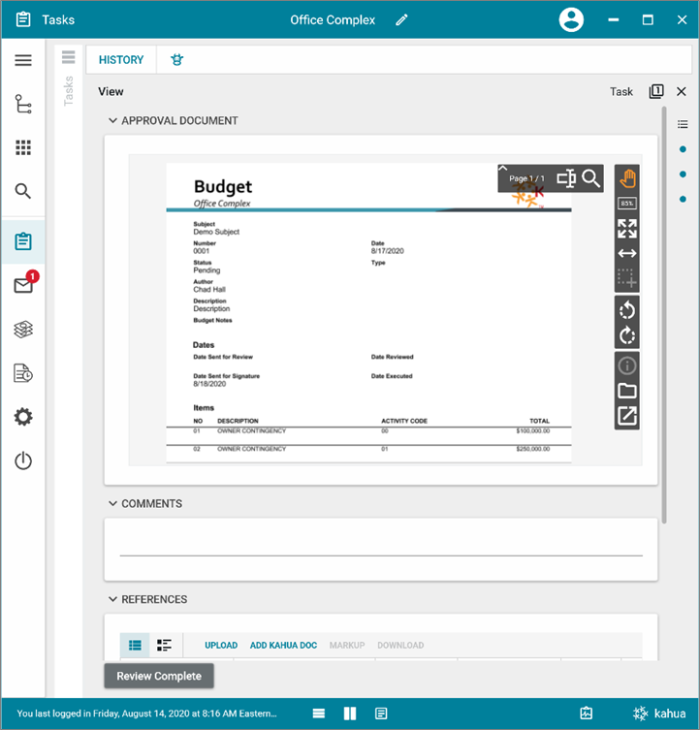Click the fit-to-page expand arrows icon
Image resolution: width=700 pixels, height=730 pixels.
pyautogui.click(x=627, y=229)
